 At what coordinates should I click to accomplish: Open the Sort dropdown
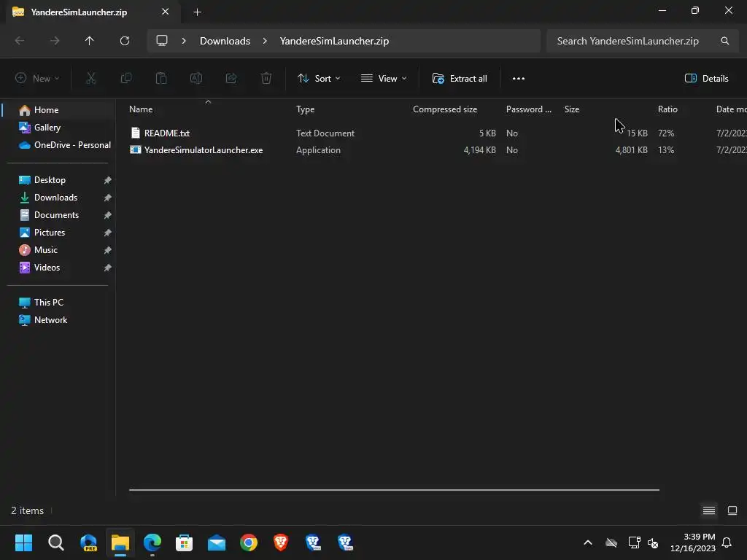click(x=319, y=79)
